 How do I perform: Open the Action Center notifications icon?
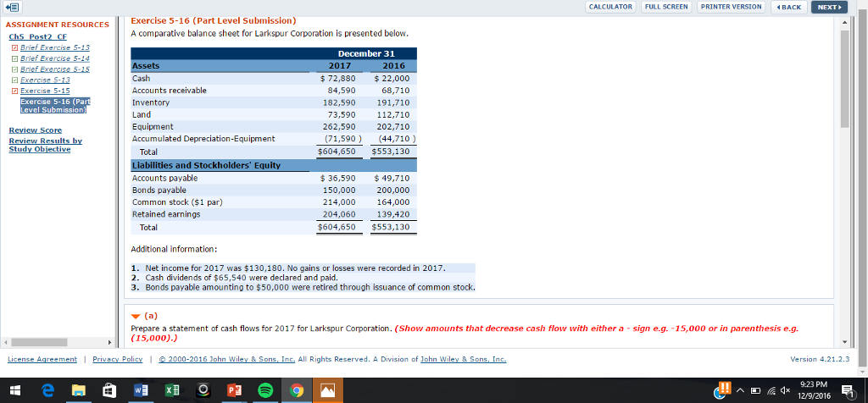(849, 390)
